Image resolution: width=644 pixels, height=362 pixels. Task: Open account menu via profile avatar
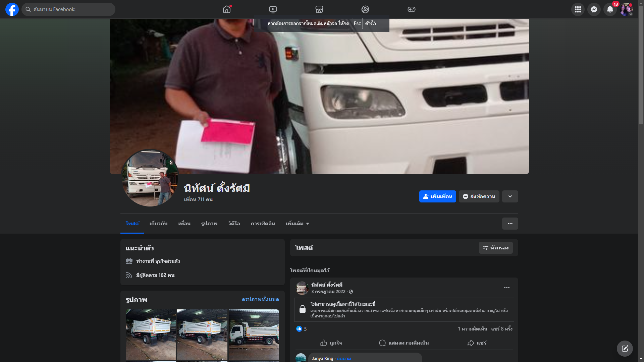(626, 9)
